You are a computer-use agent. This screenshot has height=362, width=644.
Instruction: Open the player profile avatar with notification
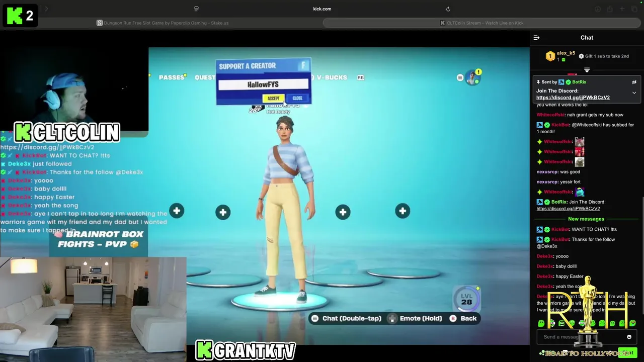[x=473, y=77]
